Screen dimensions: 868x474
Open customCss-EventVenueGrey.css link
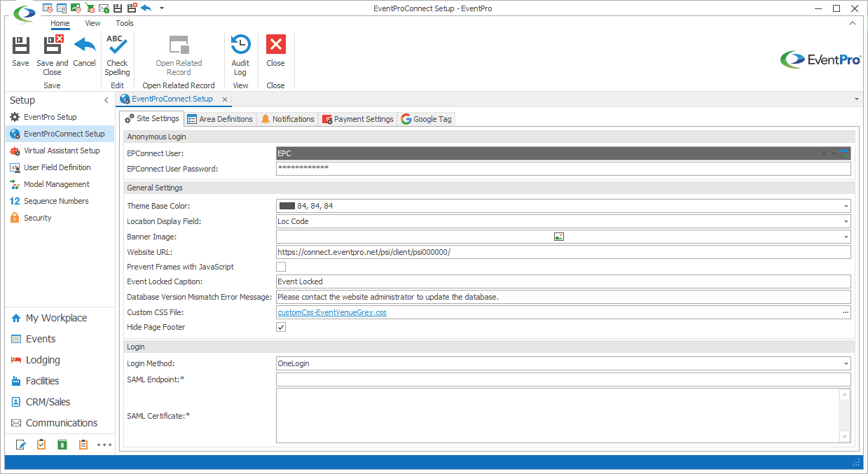(x=332, y=312)
